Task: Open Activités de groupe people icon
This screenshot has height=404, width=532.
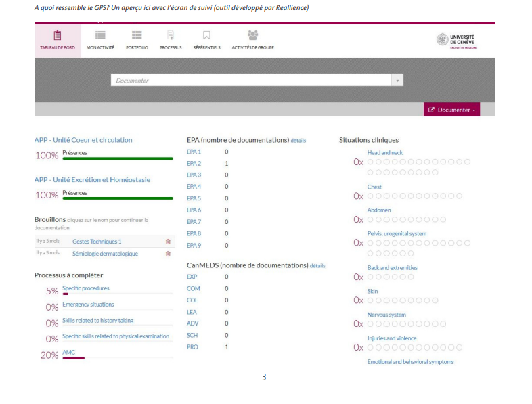Action: [252, 35]
